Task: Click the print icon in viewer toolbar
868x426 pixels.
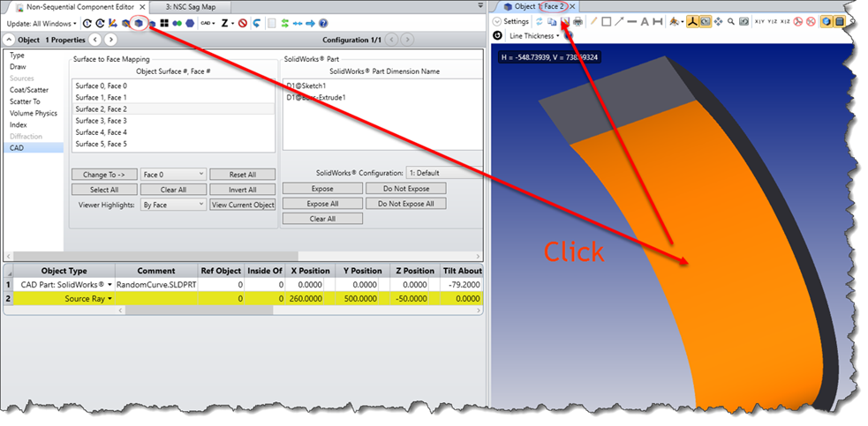Action: 577,21
